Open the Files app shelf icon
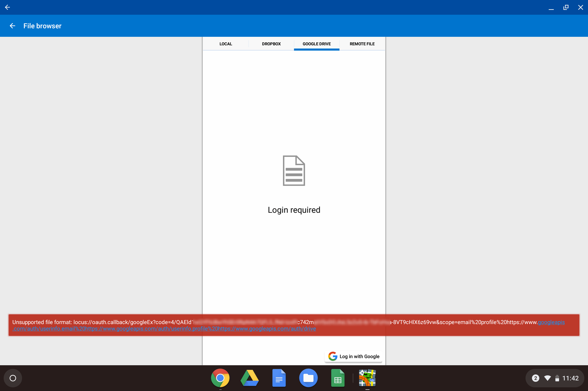Viewport: 588px width, 391px height. pyautogui.click(x=308, y=378)
